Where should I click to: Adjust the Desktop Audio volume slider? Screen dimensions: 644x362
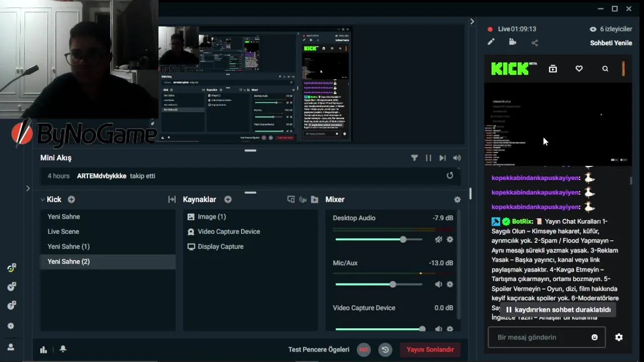(x=379, y=239)
